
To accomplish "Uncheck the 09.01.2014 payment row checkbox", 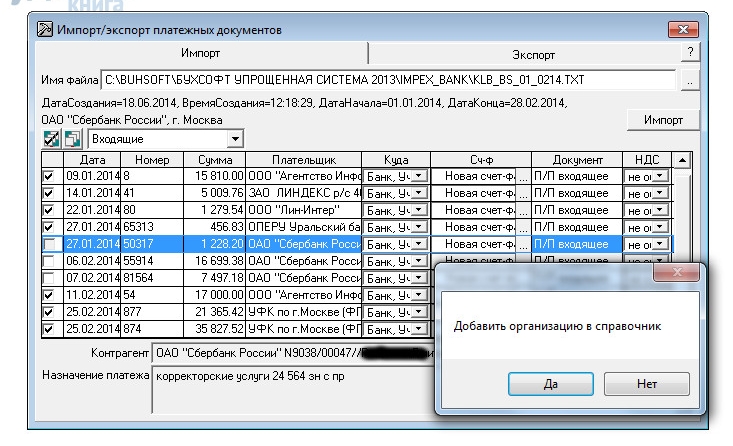I will [50, 176].
